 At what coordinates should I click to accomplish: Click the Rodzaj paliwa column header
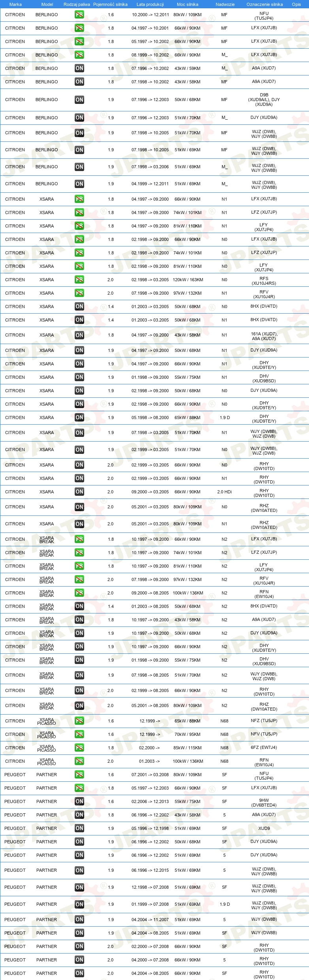[77, 4]
